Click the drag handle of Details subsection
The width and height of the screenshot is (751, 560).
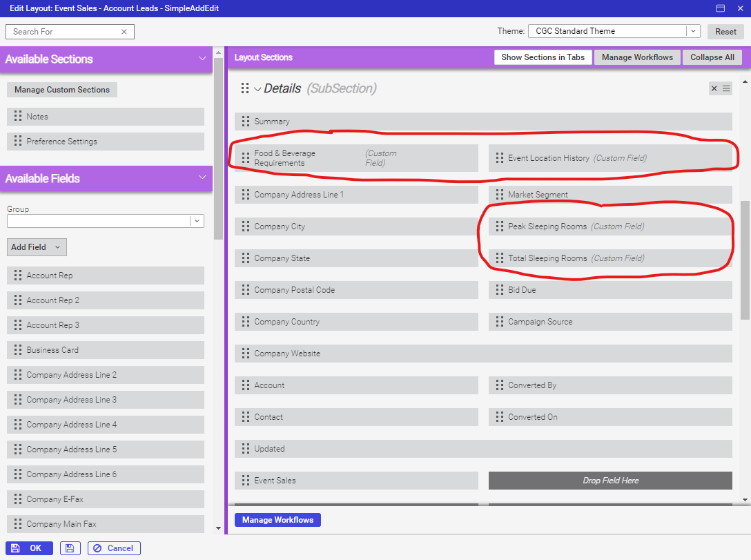coord(245,88)
